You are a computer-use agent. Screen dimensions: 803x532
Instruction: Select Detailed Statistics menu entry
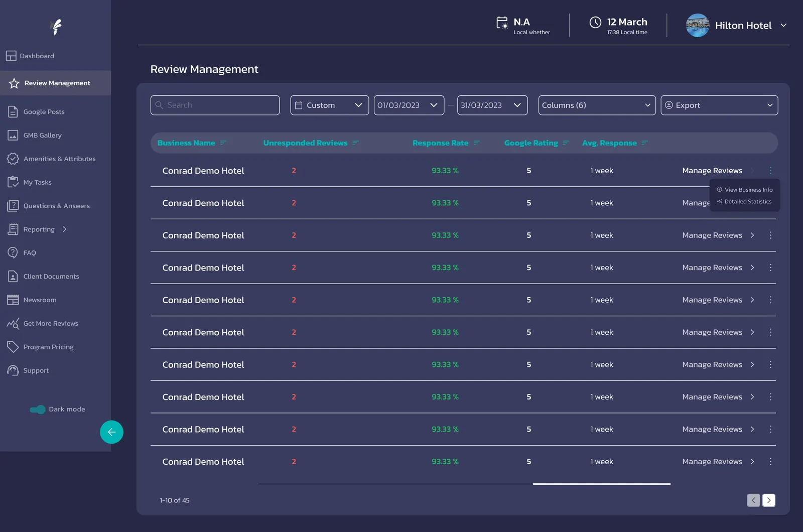[744, 202]
